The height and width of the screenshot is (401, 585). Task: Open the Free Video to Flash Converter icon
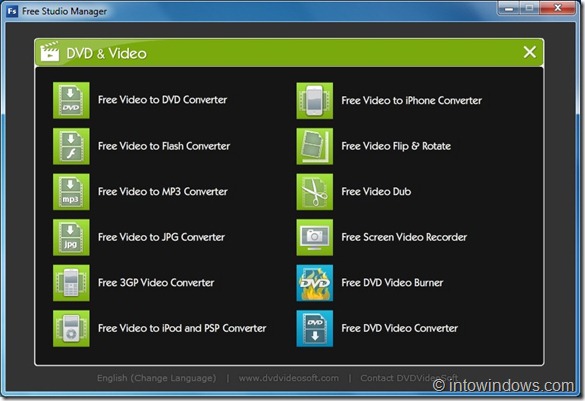(71, 146)
